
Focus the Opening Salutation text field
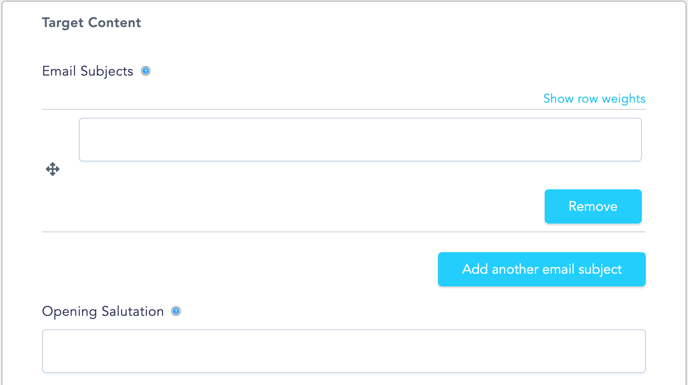[344, 351]
